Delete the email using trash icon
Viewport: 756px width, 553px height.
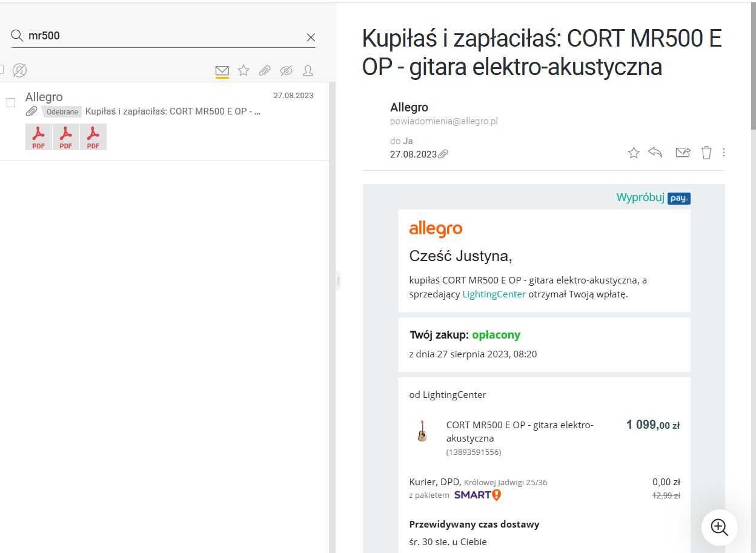(x=706, y=153)
